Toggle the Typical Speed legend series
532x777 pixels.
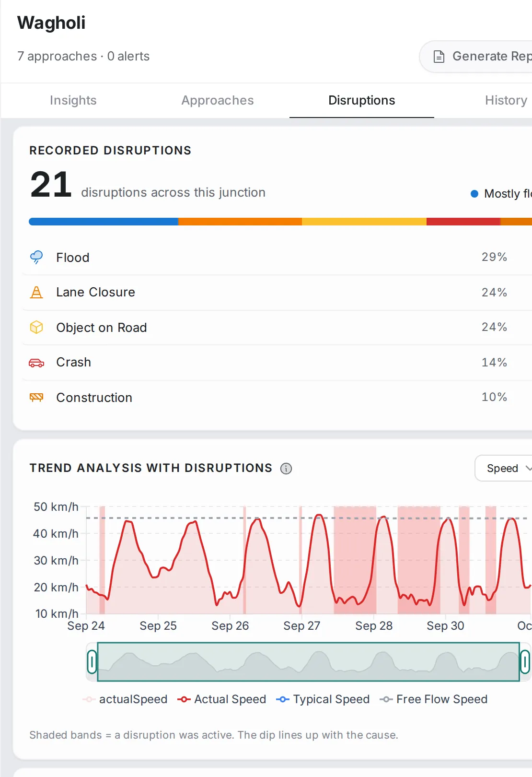323,699
